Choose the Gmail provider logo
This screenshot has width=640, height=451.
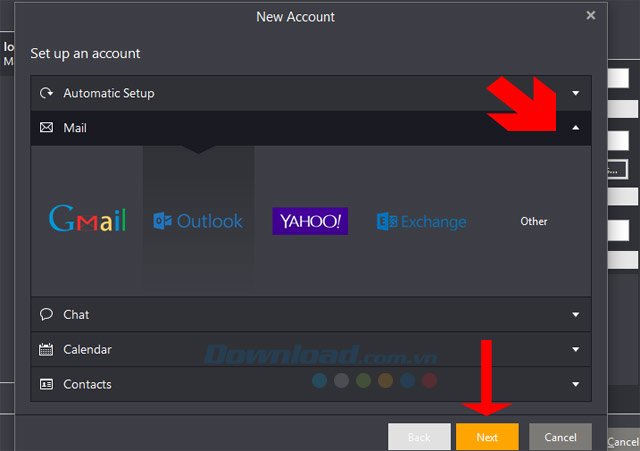click(x=87, y=219)
